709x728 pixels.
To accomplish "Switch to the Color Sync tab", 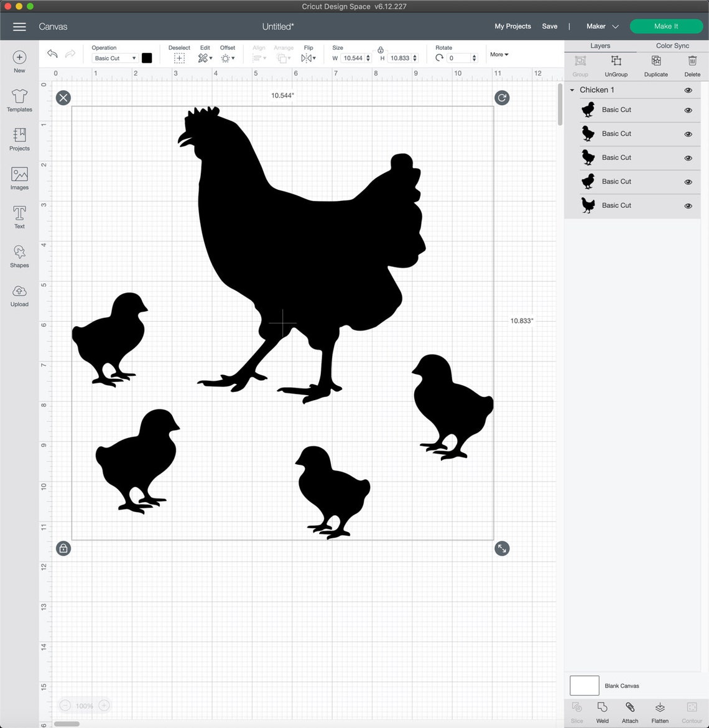I will [672, 45].
